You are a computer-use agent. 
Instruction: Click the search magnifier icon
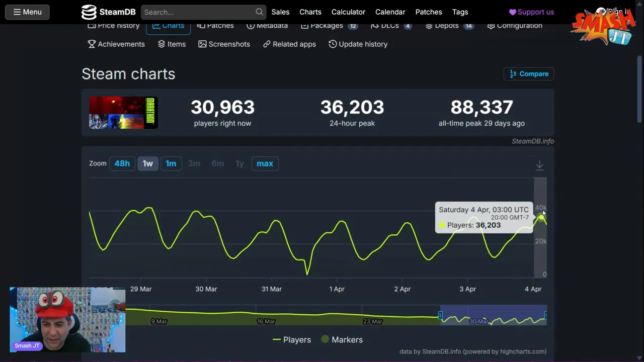(x=259, y=12)
